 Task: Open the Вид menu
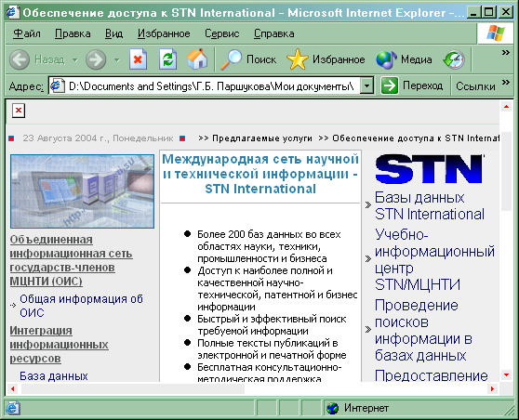coord(113,33)
